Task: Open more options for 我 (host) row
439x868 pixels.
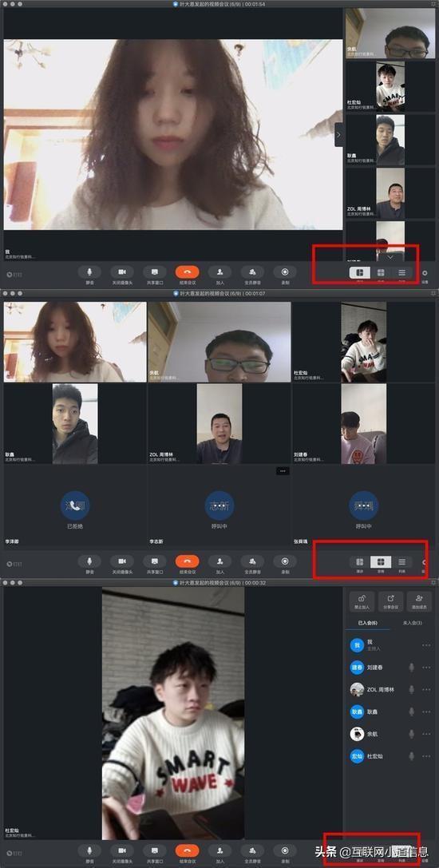Action: (426, 645)
